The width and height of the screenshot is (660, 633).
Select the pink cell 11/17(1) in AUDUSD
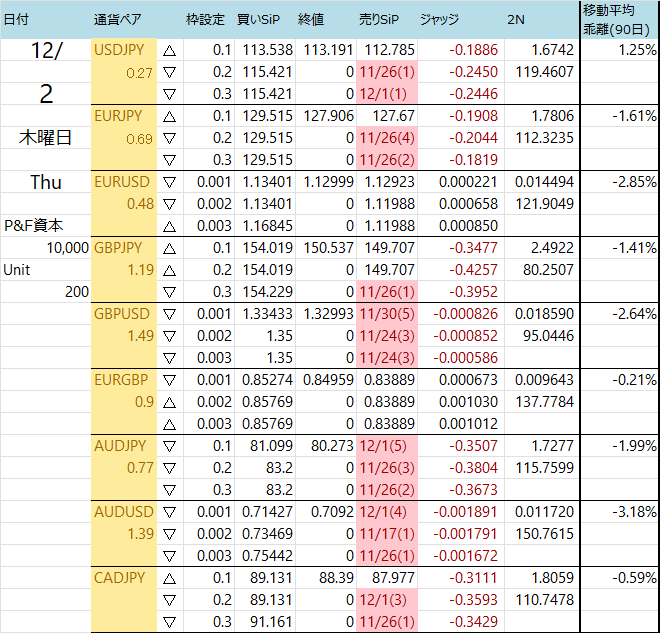[x=387, y=534]
